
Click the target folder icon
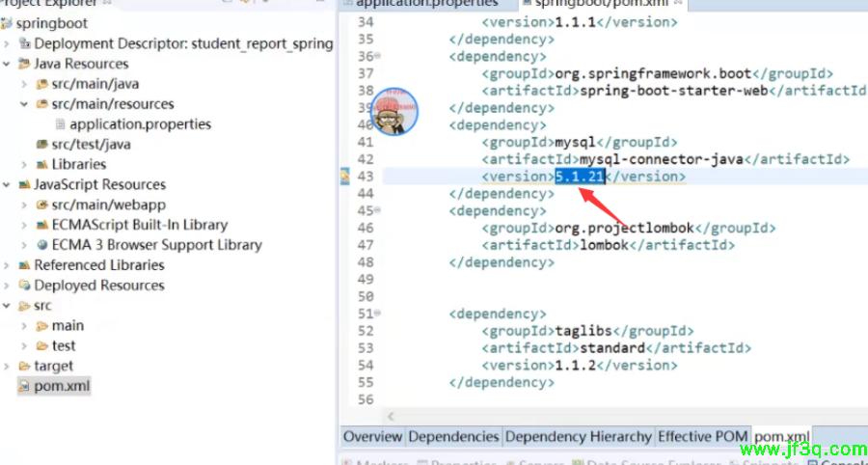coord(24,367)
